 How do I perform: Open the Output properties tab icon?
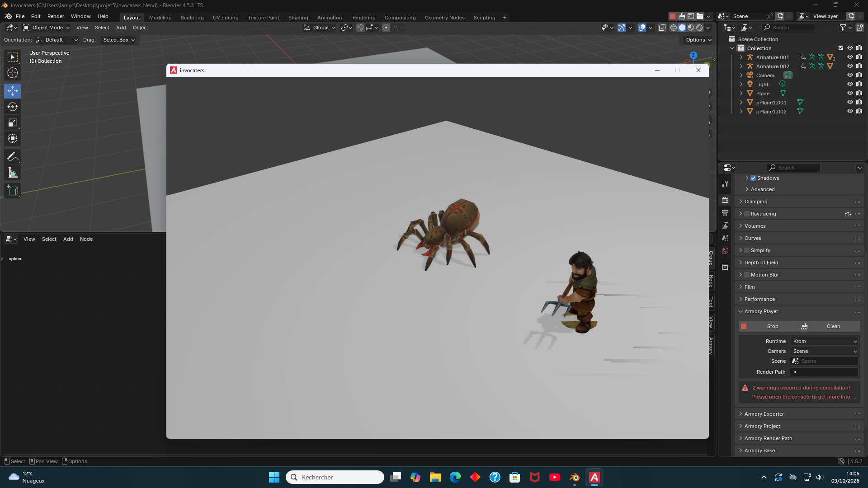pos(725,213)
